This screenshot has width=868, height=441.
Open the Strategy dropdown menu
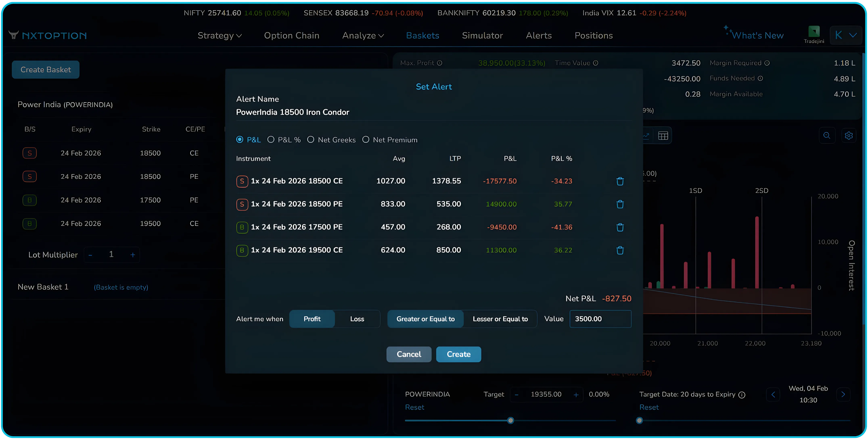[x=220, y=35]
